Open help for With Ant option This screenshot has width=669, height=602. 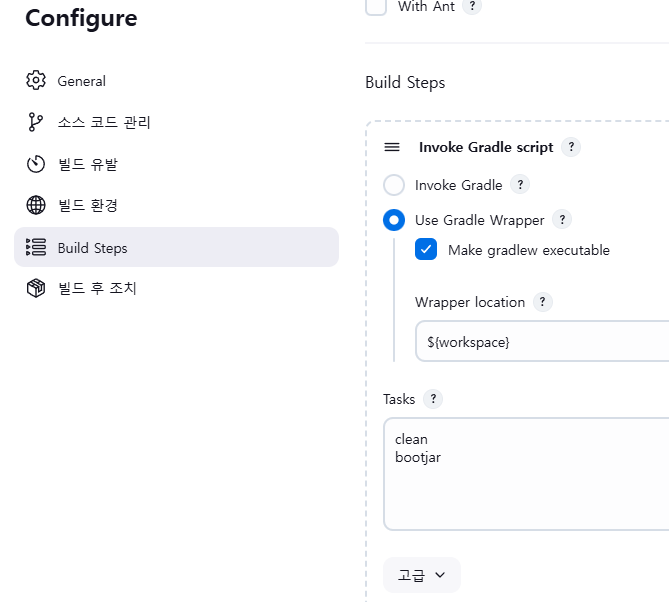click(472, 6)
